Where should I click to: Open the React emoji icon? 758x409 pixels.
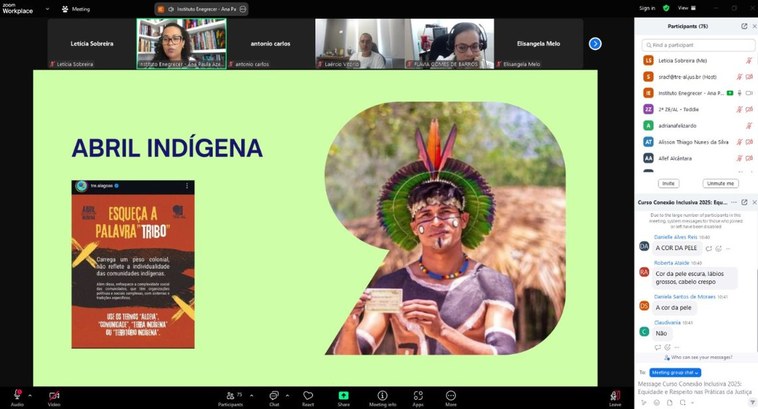(308, 395)
